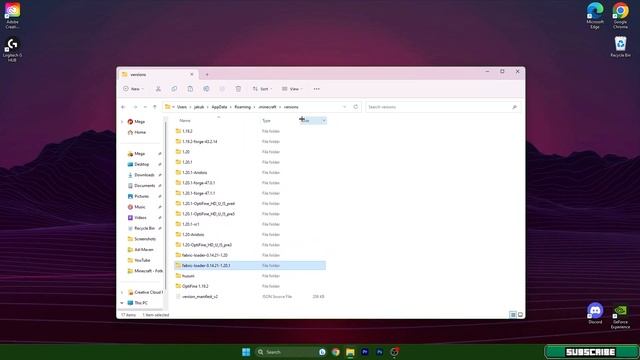
Task: Click the Copy icon in toolbar
Action: click(174, 89)
